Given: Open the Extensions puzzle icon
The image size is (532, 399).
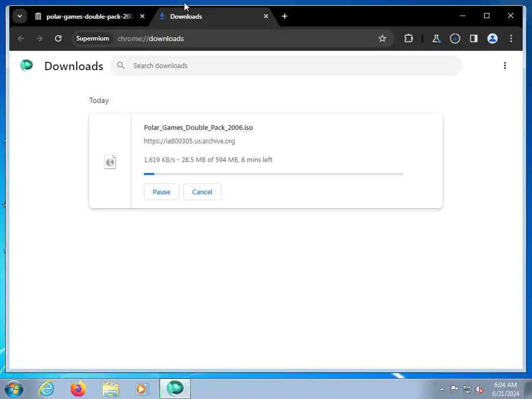Looking at the screenshot, I should tap(408, 38).
